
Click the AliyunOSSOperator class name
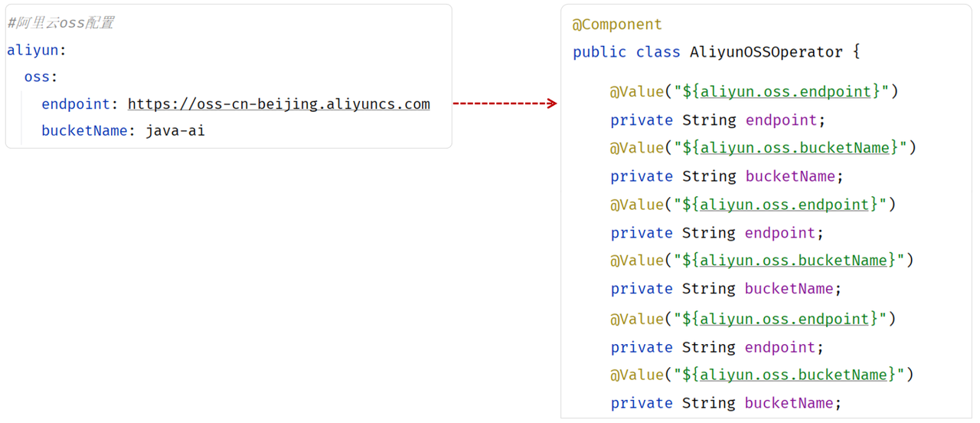(x=766, y=52)
